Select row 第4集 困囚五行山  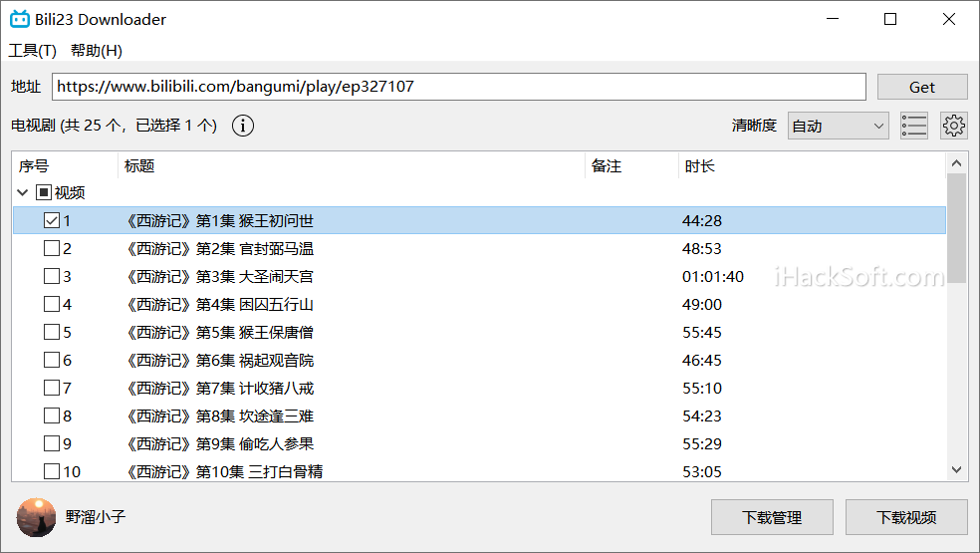(479, 304)
